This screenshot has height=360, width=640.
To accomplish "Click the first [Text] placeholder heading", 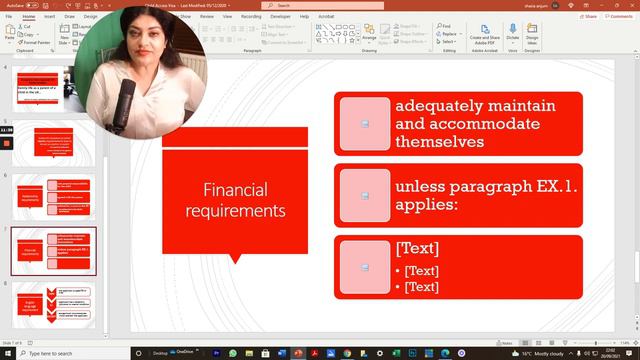I will pyautogui.click(x=417, y=249).
